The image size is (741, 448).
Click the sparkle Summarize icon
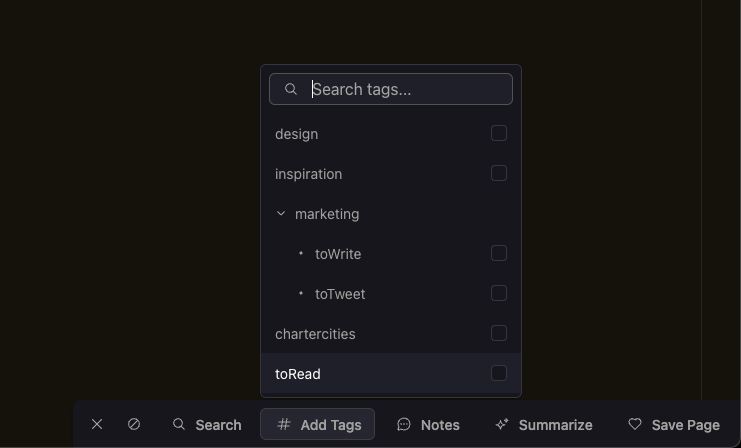pyautogui.click(x=502, y=424)
